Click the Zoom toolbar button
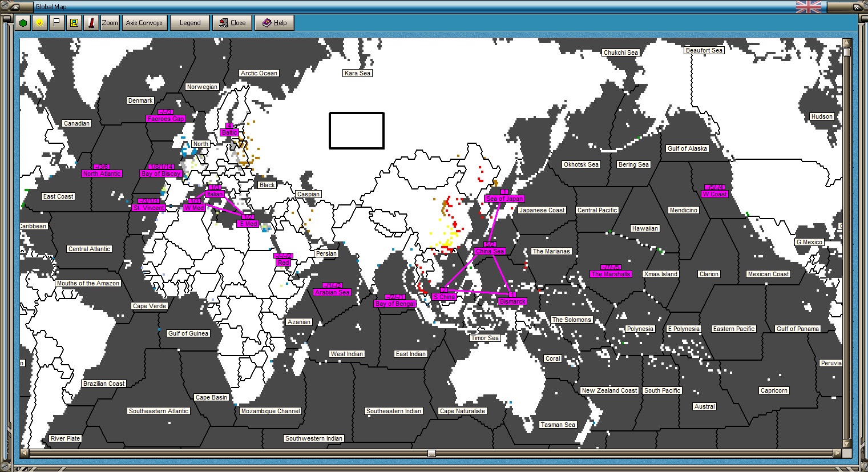Screen dimensions: 868x472 [x=110, y=23]
